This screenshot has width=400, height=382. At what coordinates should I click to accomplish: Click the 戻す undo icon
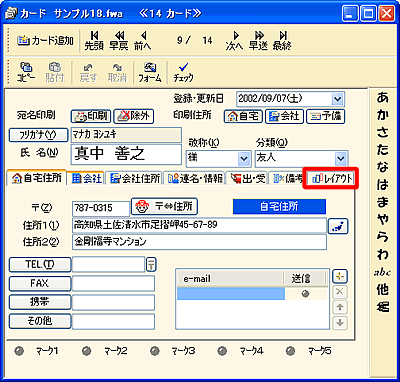(x=88, y=72)
